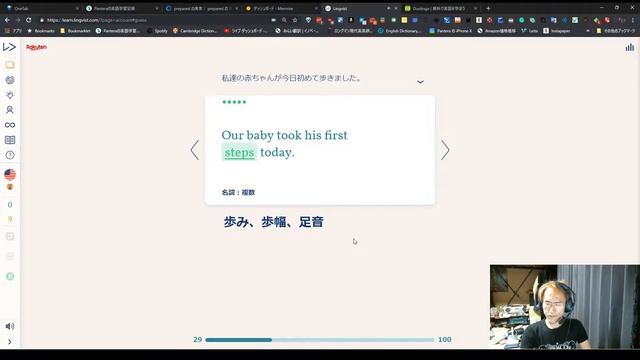
Task: Open the Spotify bookmark
Action: coord(157,31)
